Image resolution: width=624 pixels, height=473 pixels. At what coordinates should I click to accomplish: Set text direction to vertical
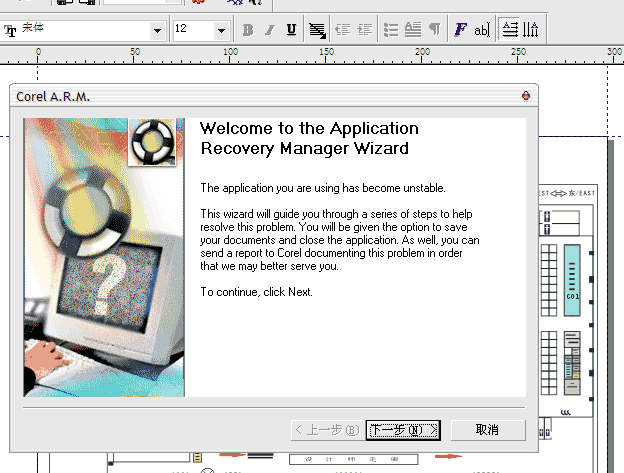[x=531, y=30]
